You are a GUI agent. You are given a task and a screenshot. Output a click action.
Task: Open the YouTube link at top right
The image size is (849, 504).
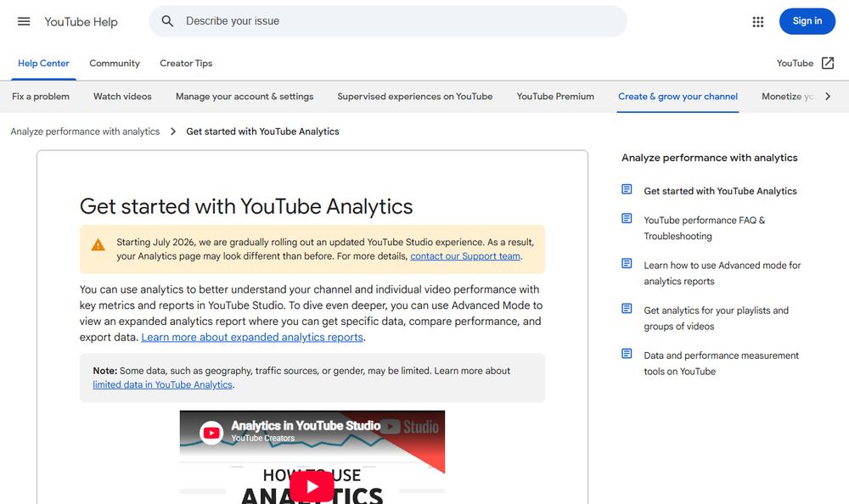click(795, 64)
